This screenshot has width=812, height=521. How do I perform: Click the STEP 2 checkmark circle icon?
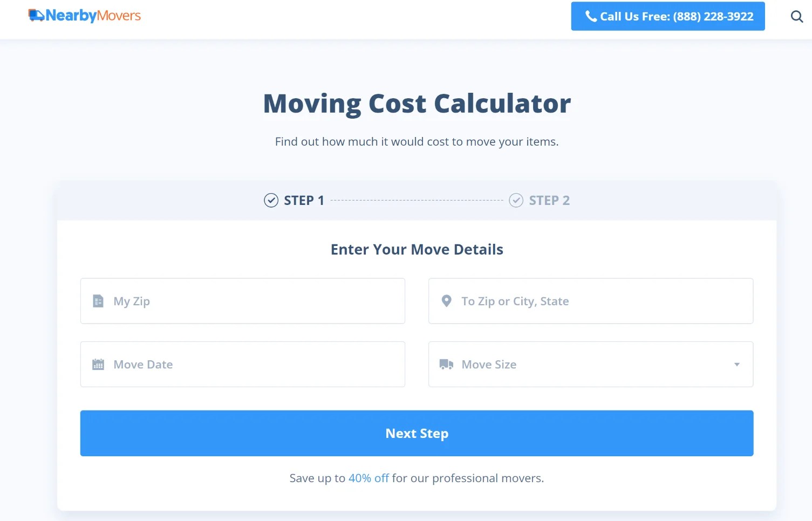coord(516,200)
